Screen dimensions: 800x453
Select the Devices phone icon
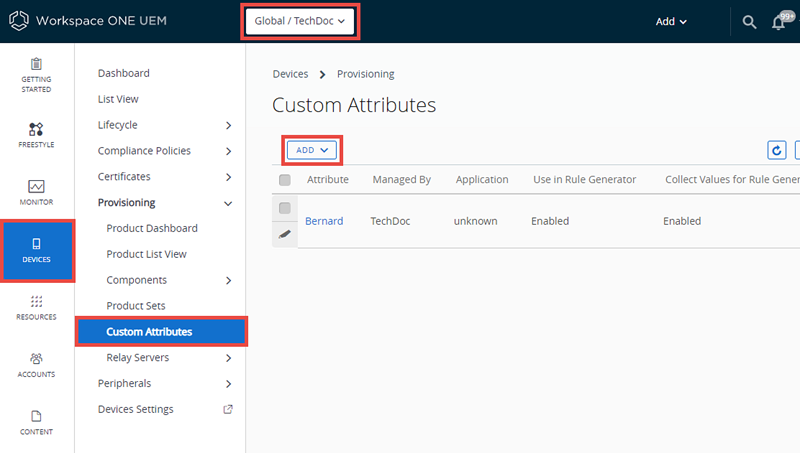36,243
